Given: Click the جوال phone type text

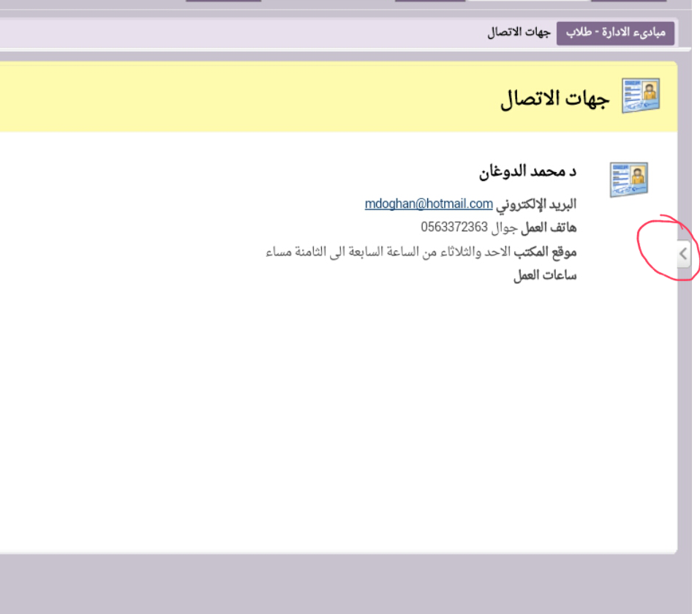Looking at the screenshot, I should coord(505,228).
